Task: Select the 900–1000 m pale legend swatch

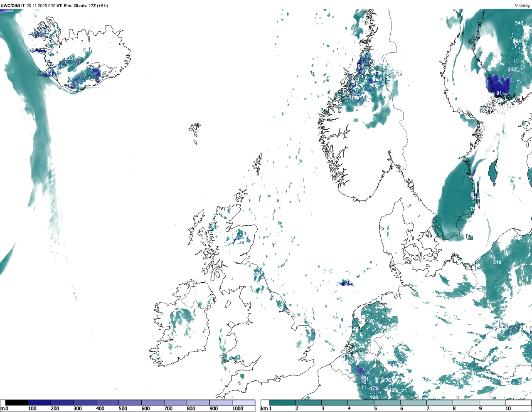Action: (221, 403)
